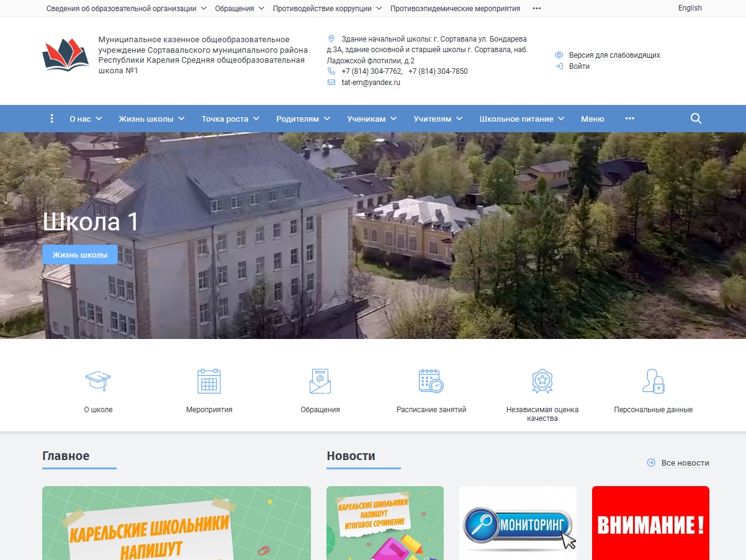Expand the ellipsis overflow menu in navigation
Viewport: 746px width, 560px height.
click(x=629, y=118)
